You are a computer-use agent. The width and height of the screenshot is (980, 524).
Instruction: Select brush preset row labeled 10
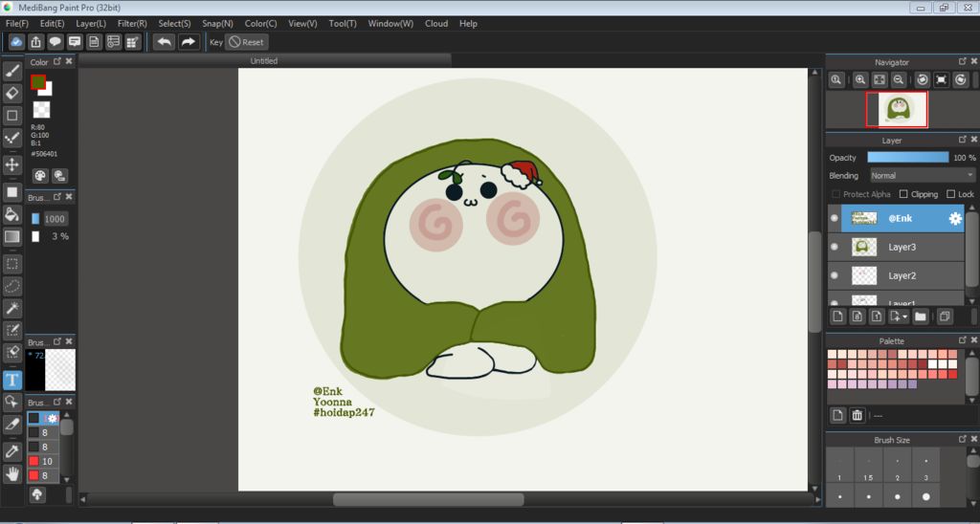[x=44, y=461]
